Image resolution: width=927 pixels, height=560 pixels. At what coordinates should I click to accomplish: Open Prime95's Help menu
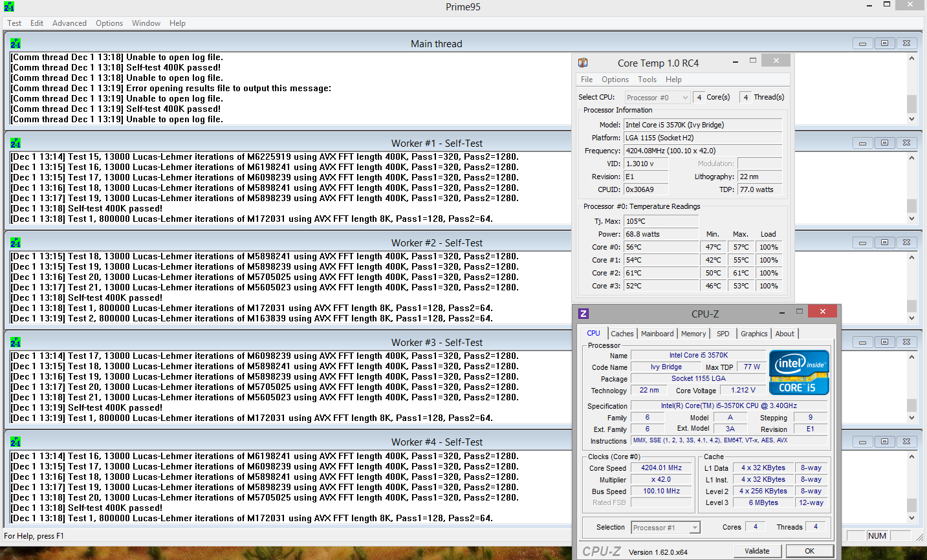(x=177, y=23)
